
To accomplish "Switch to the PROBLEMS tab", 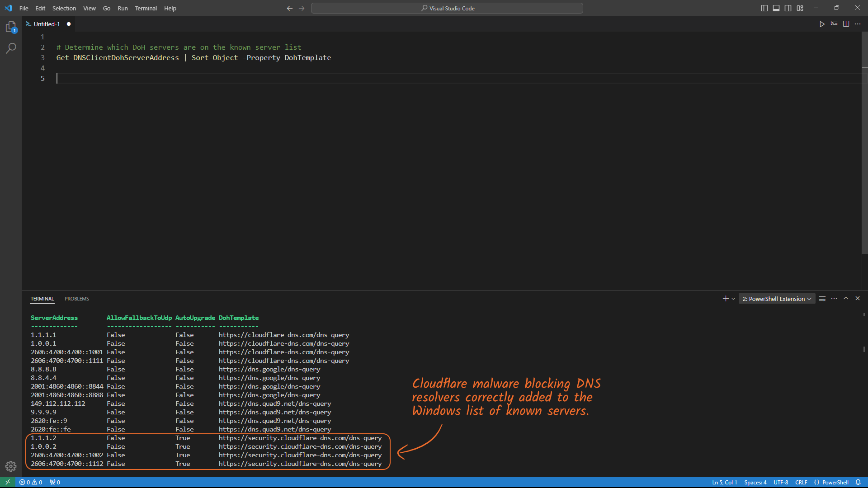I will [77, 299].
